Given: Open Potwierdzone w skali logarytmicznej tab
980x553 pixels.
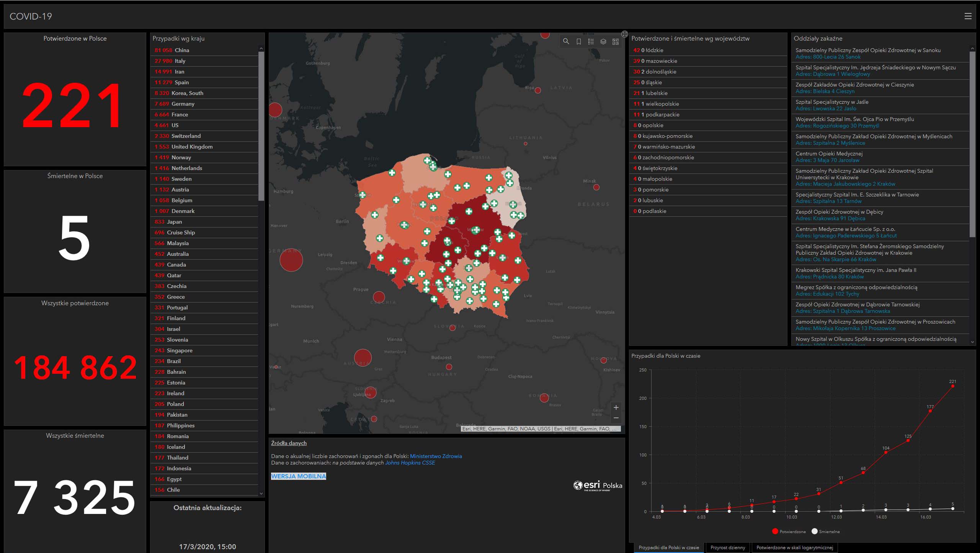Looking at the screenshot, I should 794,548.
